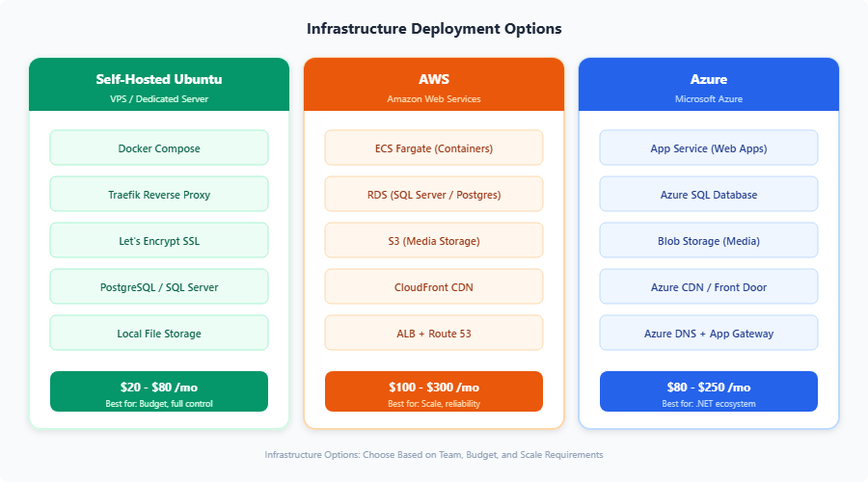Click the Docker Compose box
The image size is (868, 482).
(159, 147)
